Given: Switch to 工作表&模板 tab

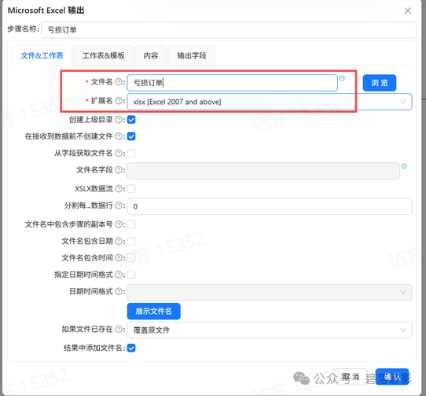Looking at the screenshot, I should pos(103,55).
